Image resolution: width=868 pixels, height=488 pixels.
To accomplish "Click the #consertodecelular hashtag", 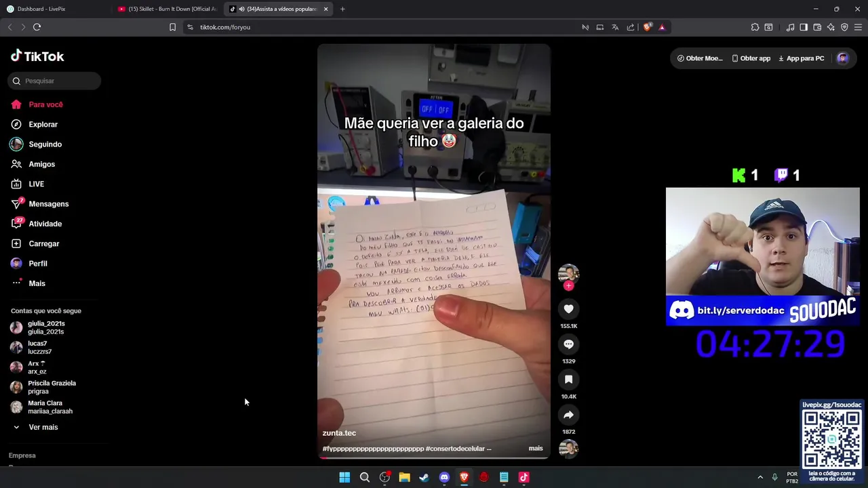I will (456, 449).
